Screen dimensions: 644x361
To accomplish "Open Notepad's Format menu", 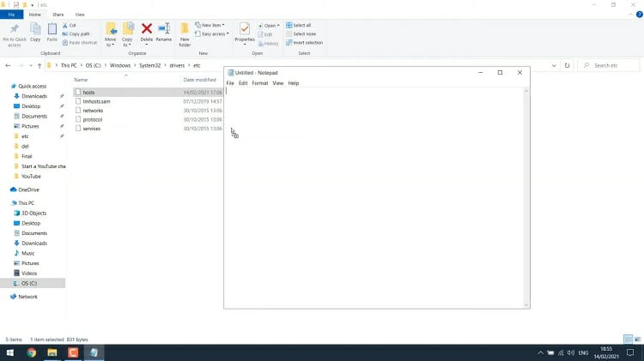I will coord(260,83).
